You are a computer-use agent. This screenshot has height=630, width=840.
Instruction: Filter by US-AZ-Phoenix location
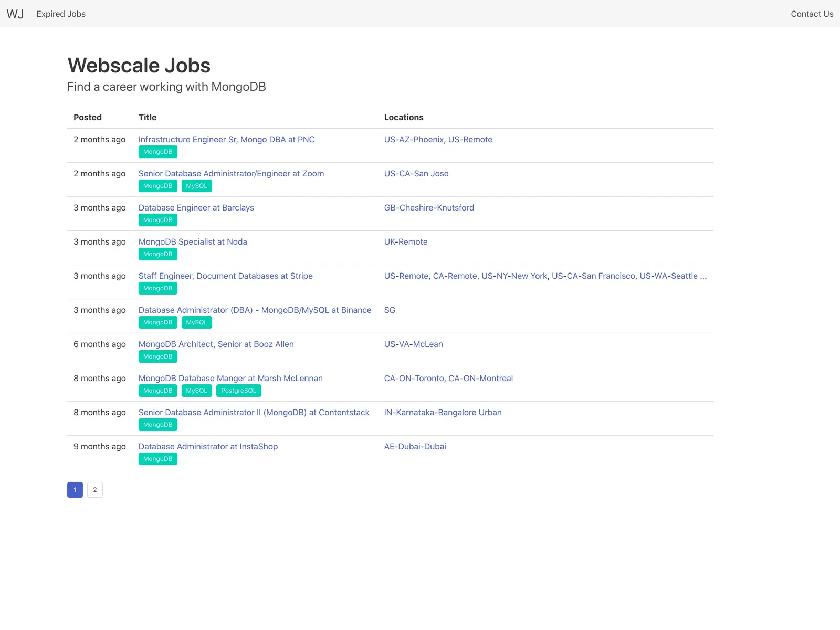[414, 139]
